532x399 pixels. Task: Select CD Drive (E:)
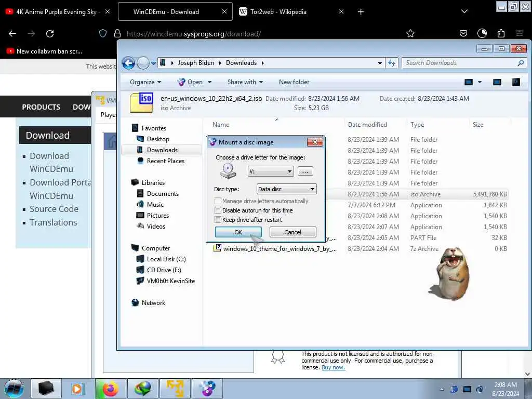point(164,270)
